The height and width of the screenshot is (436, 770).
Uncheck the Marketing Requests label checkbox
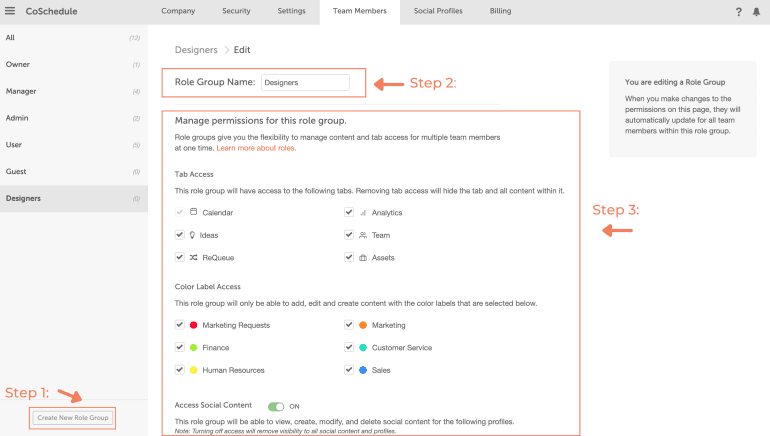tap(179, 325)
